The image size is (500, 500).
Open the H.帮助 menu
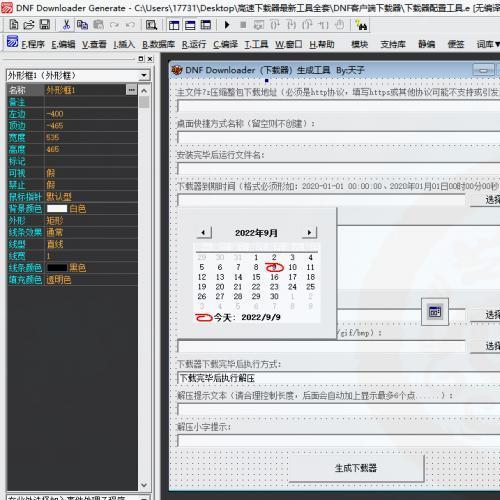(322, 44)
